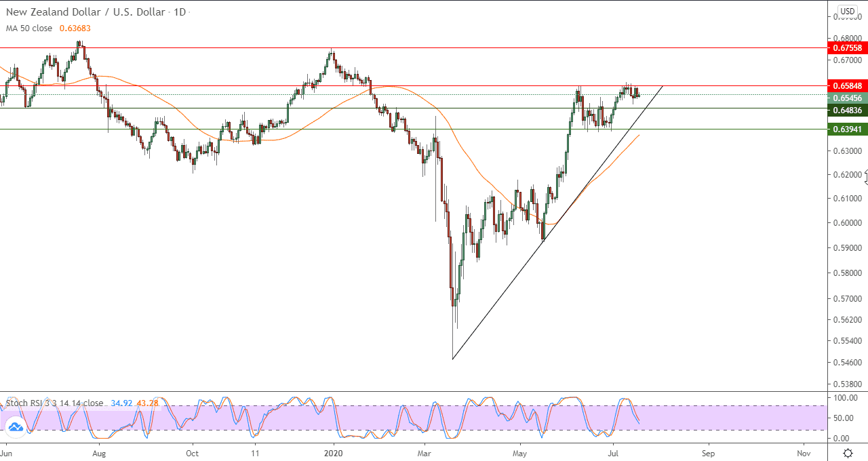
Task: Click the Mar label on time axis
Action: [425, 452]
